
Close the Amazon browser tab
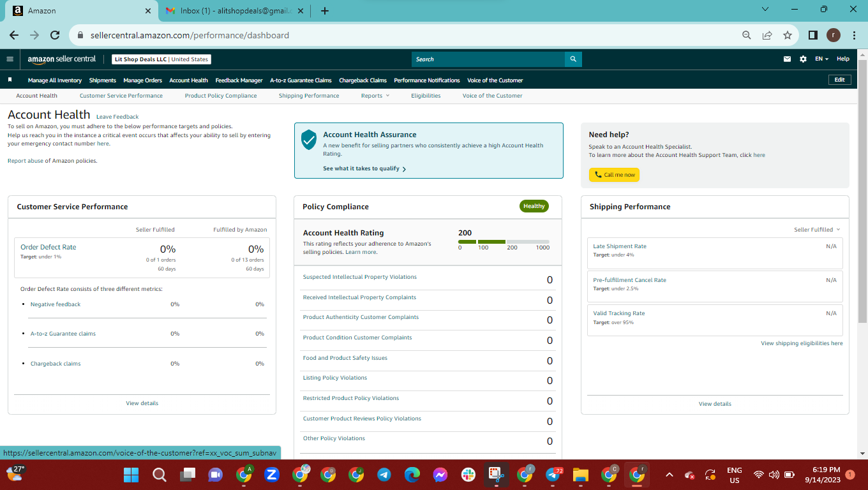148,11
